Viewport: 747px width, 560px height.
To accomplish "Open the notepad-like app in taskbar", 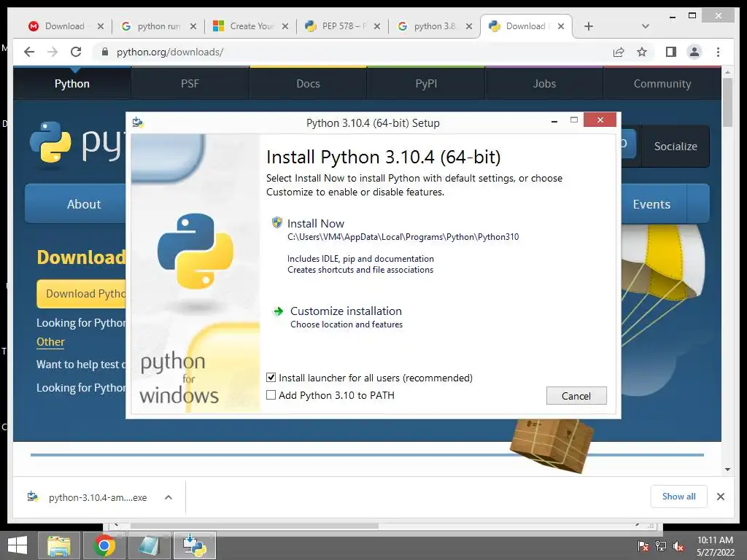I will point(149,545).
